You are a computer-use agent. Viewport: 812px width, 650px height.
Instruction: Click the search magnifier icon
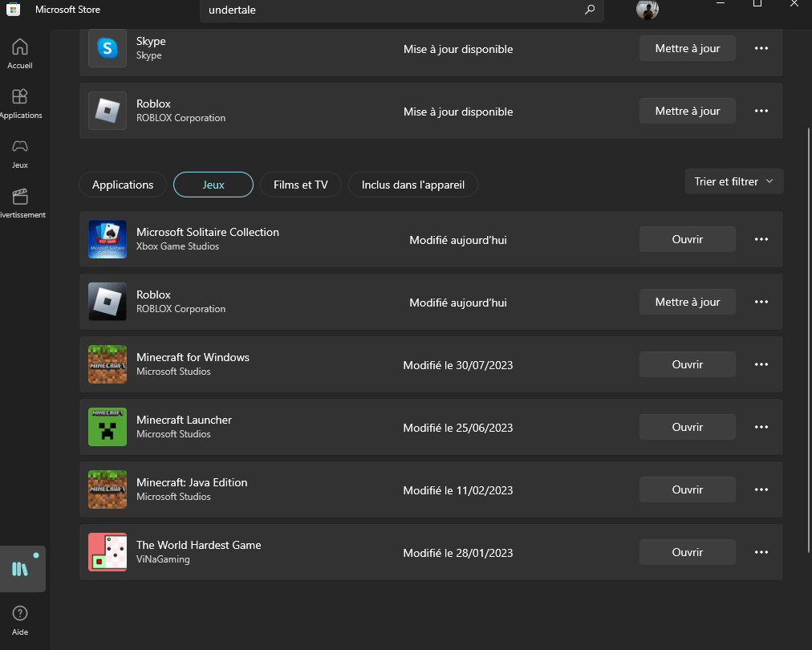pos(589,10)
